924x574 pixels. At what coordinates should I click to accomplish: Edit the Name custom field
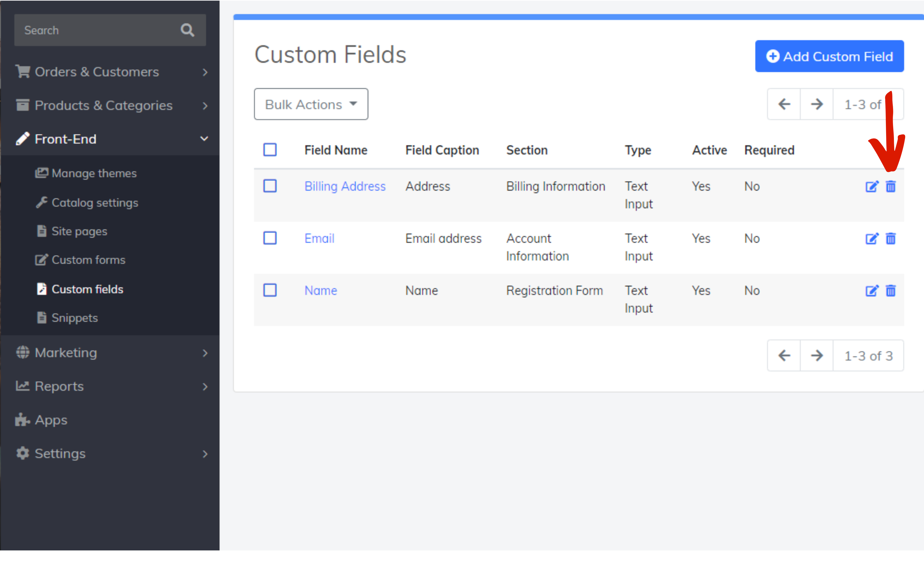coord(872,291)
